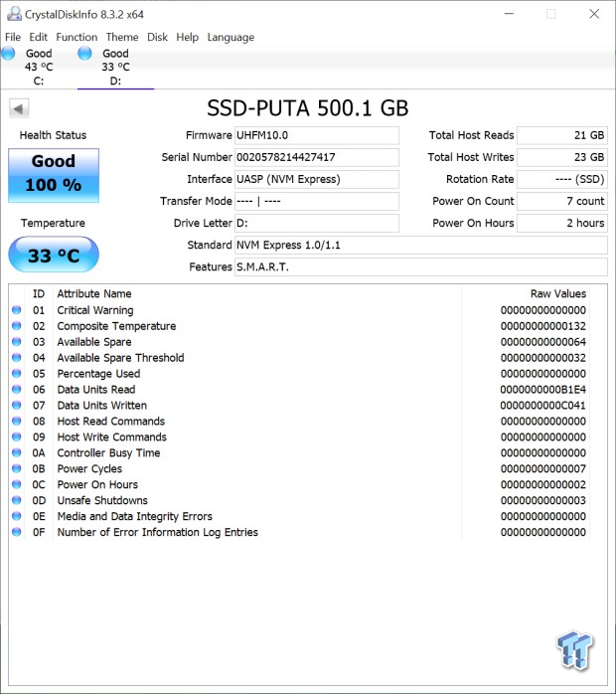Click the status orb for Power Cycles
This screenshot has height=694, width=616.
[x=17, y=468]
